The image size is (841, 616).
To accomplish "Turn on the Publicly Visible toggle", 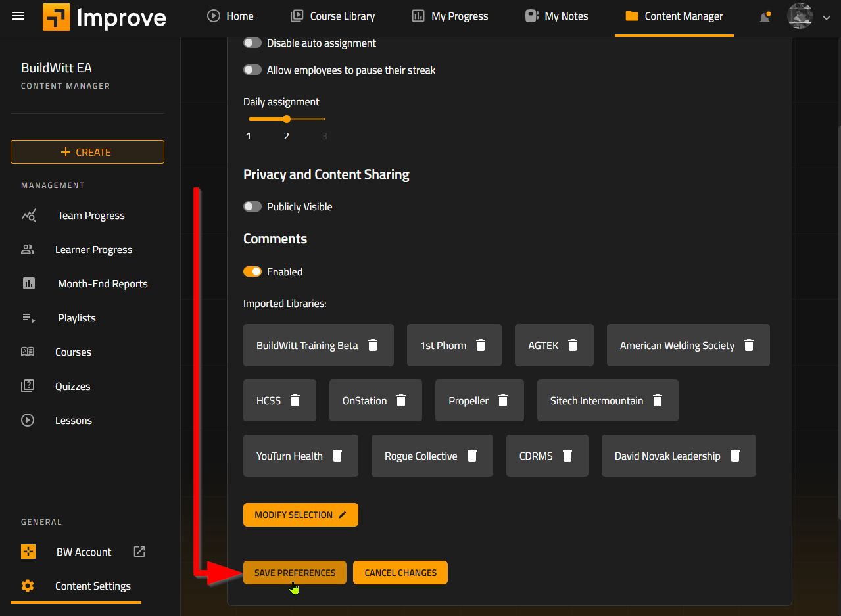I will click(252, 206).
